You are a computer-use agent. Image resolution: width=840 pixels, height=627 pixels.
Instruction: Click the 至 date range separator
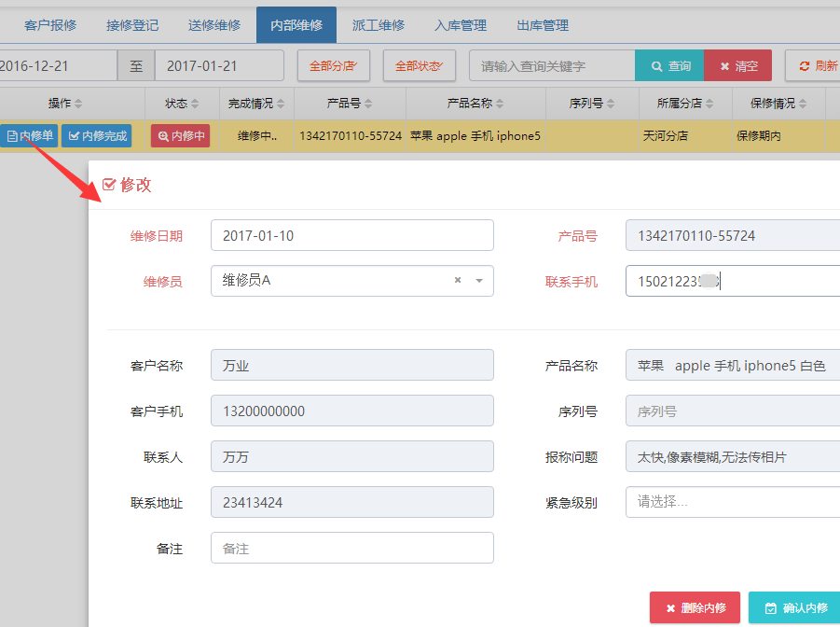(136, 66)
